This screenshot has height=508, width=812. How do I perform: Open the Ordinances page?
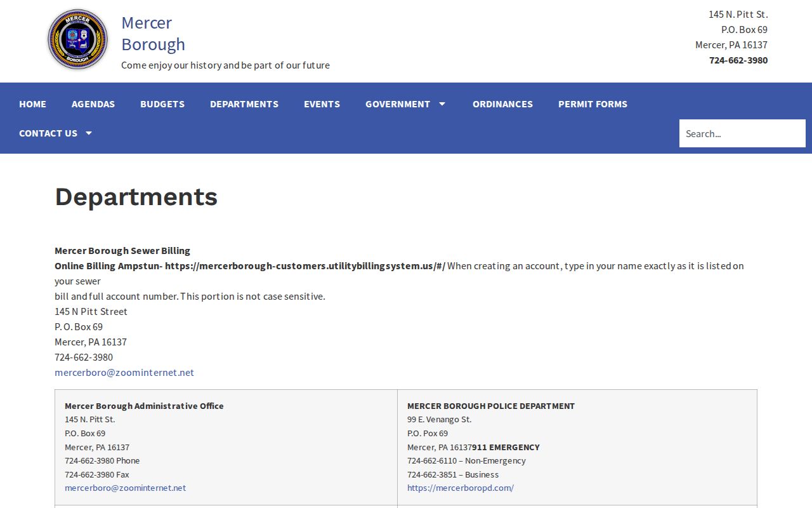tap(502, 104)
